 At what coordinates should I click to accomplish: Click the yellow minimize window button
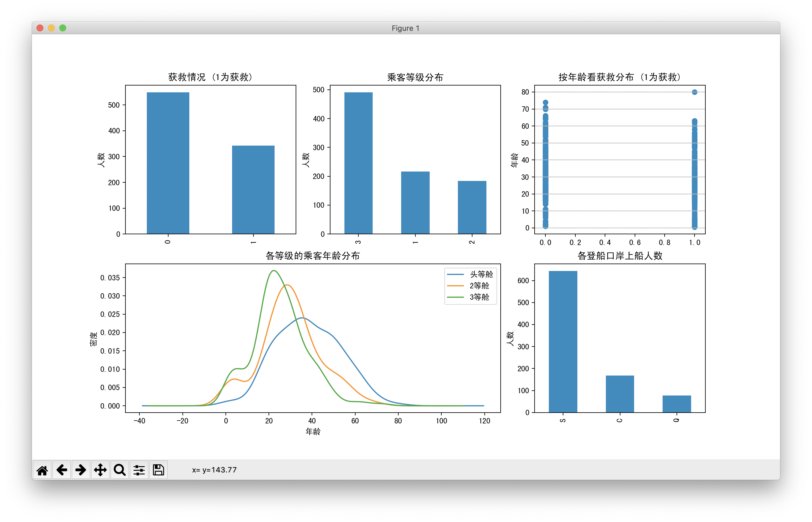(51, 28)
